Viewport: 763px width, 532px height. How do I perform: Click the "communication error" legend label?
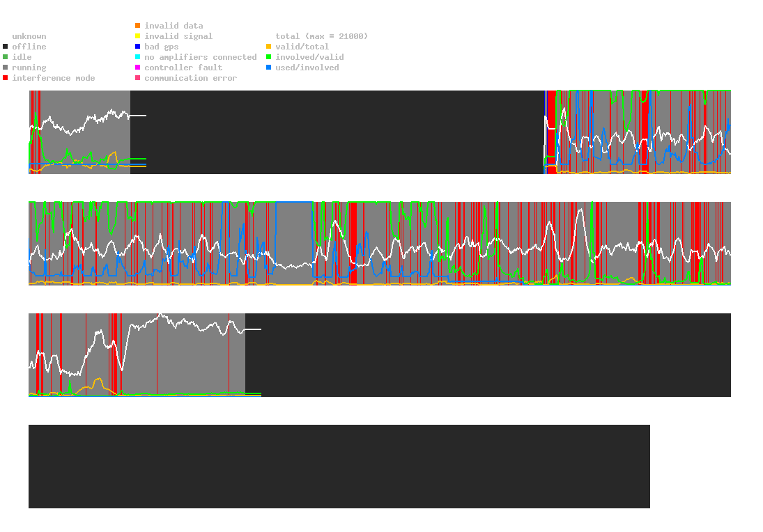click(x=191, y=78)
